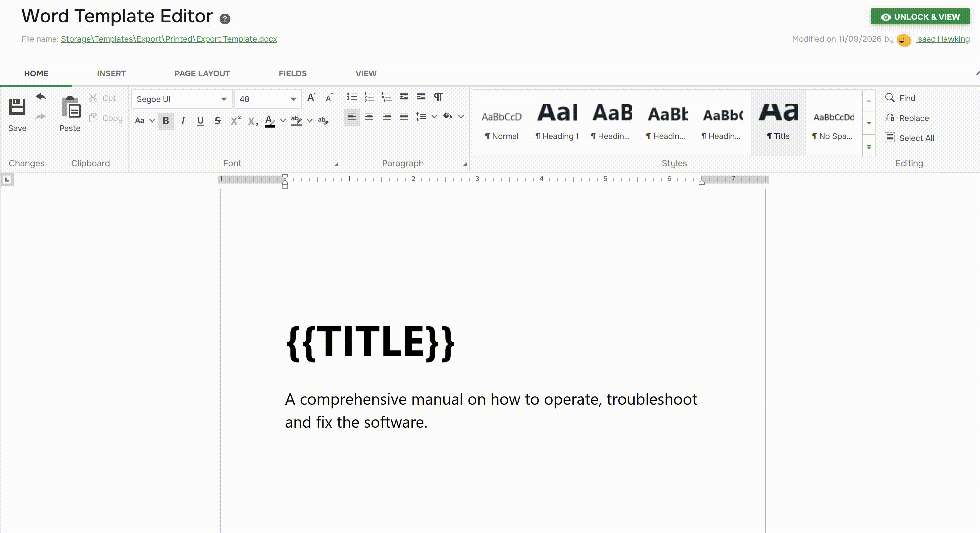The width and height of the screenshot is (980, 533).
Task: Clear formatting with the eraser icon
Action: (323, 121)
